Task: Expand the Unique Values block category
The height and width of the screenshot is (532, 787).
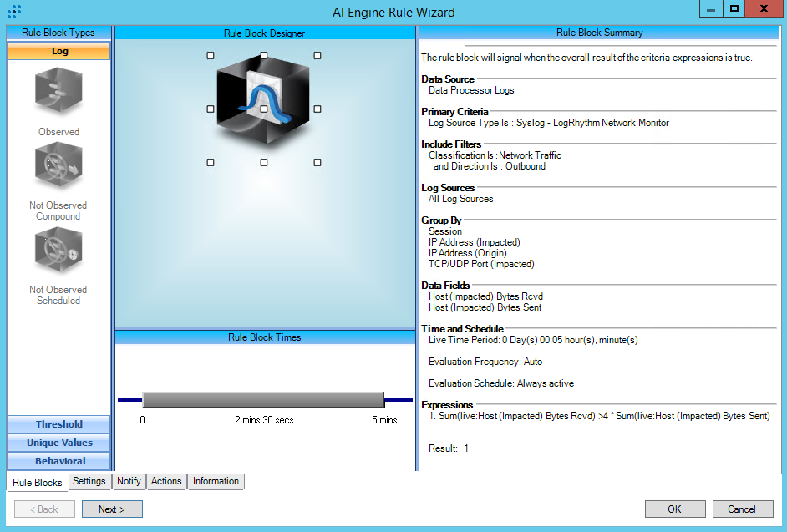Action: tap(59, 443)
